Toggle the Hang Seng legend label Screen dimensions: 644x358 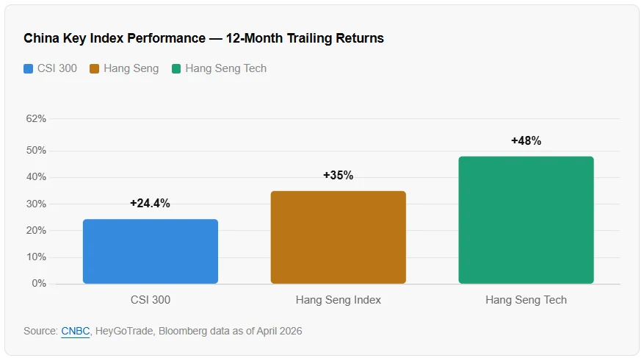pos(131,68)
